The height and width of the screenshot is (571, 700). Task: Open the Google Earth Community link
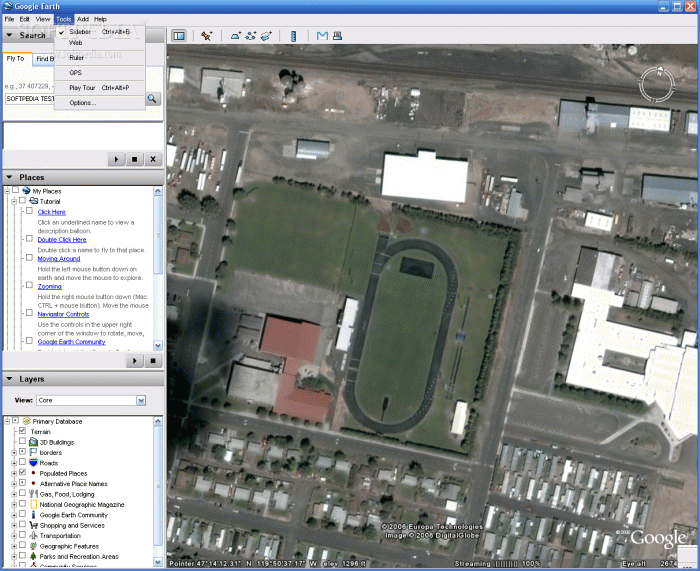pos(71,342)
